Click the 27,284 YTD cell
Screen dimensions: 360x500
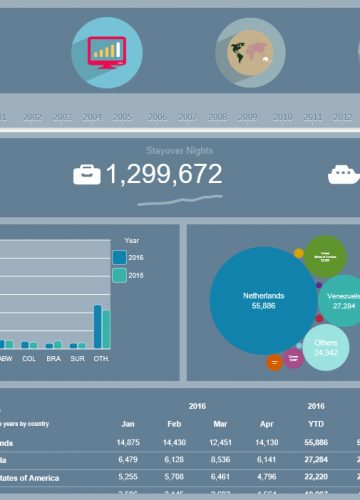click(x=316, y=460)
